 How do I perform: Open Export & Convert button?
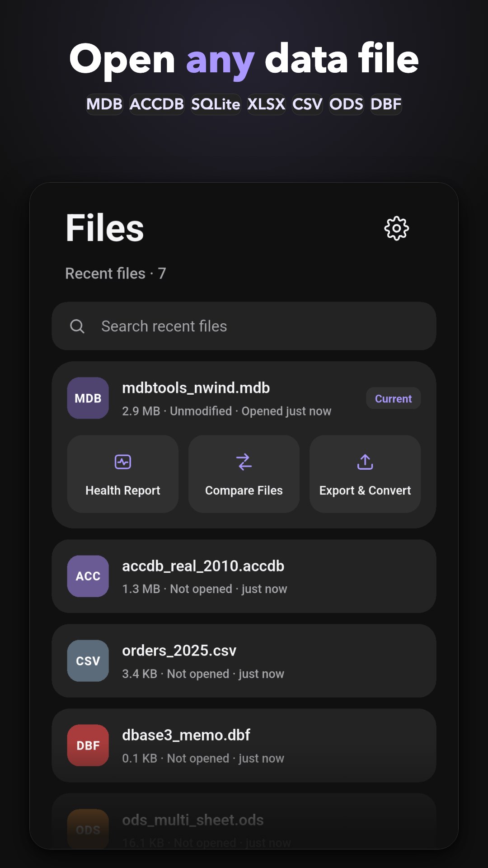point(365,474)
